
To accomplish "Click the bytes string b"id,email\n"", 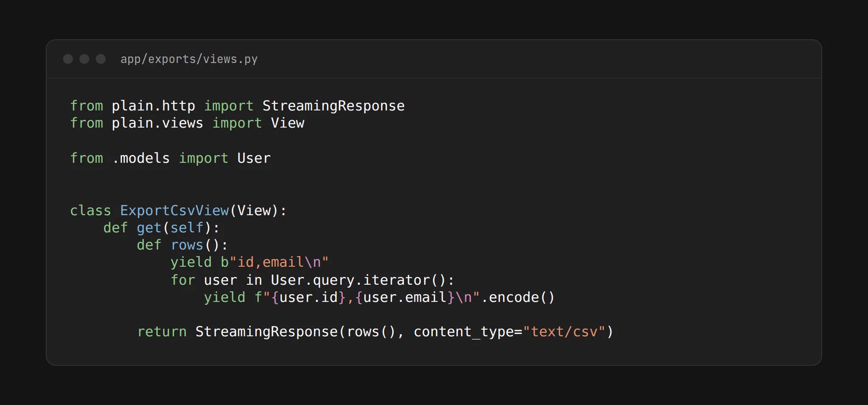I will (275, 263).
